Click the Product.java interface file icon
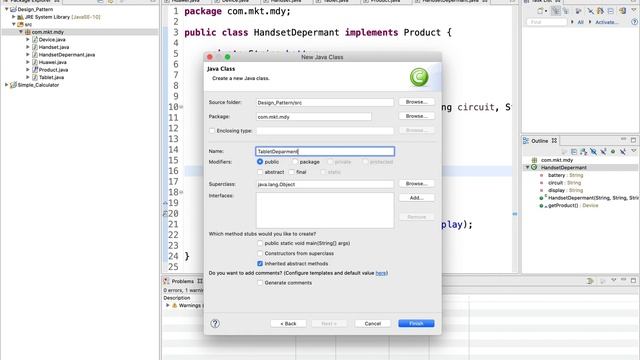The height and width of the screenshot is (360, 640). click(35, 70)
